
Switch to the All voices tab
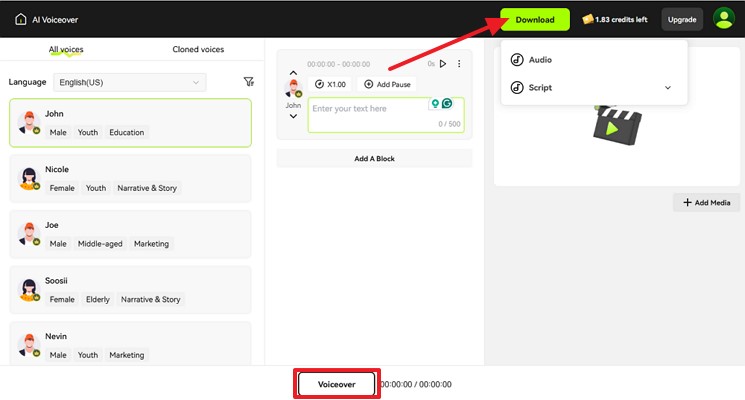click(x=66, y=49)
